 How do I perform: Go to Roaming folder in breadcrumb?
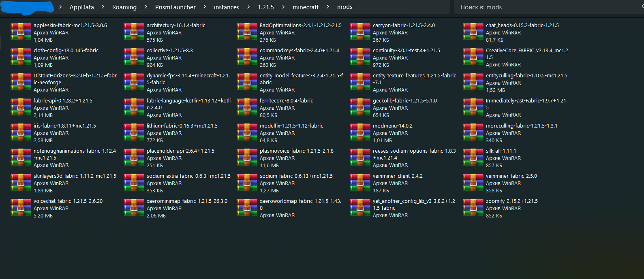[124, 7]
